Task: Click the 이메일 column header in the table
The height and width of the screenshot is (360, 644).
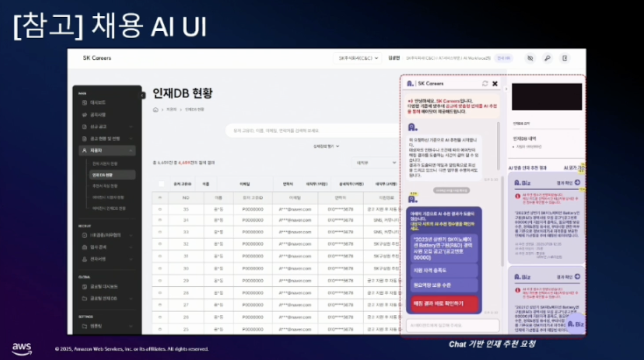Action: click(295, 198)
